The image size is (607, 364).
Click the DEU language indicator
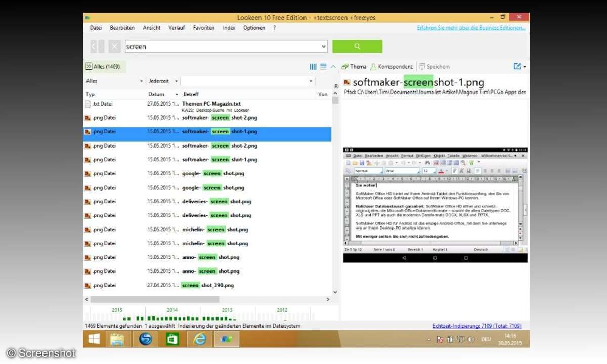pos(487,339)
